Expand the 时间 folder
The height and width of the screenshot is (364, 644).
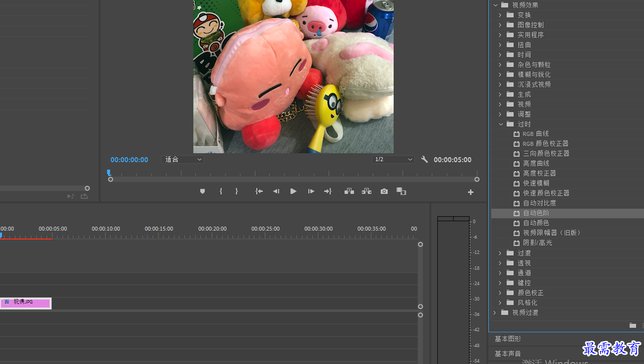pos(500,55)
